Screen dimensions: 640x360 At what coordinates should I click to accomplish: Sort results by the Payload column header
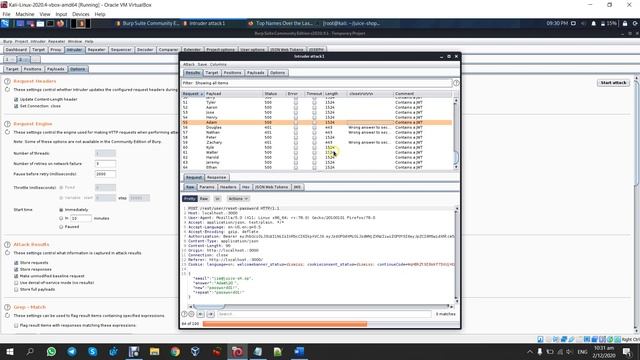(233, 94)
